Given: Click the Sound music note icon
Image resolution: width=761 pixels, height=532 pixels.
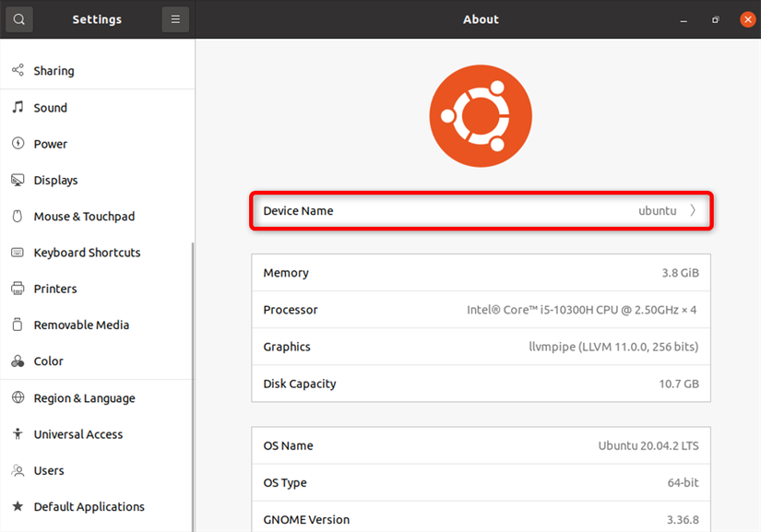Looking at the screenshot, I should (18, 107).
